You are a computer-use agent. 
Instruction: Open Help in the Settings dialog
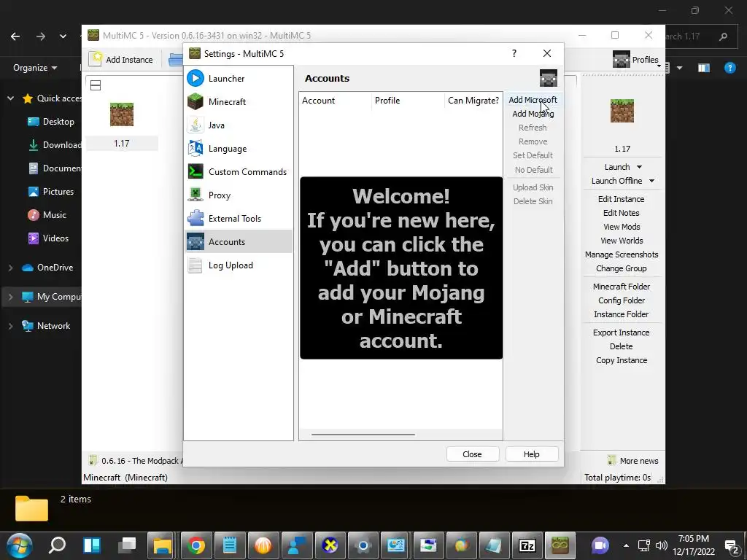[532, 454]
